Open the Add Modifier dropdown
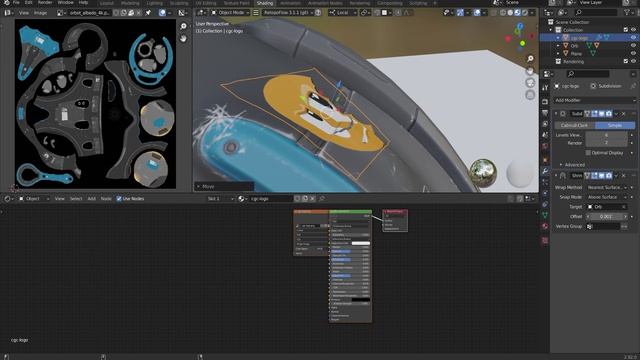640x360 pixels. click(x=595, y=100)
